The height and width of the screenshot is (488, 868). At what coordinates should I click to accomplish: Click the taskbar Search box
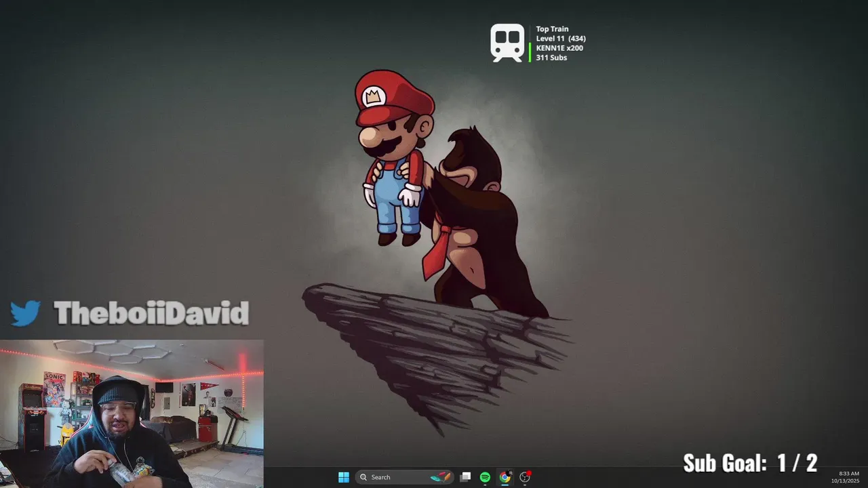pos(405,477)
